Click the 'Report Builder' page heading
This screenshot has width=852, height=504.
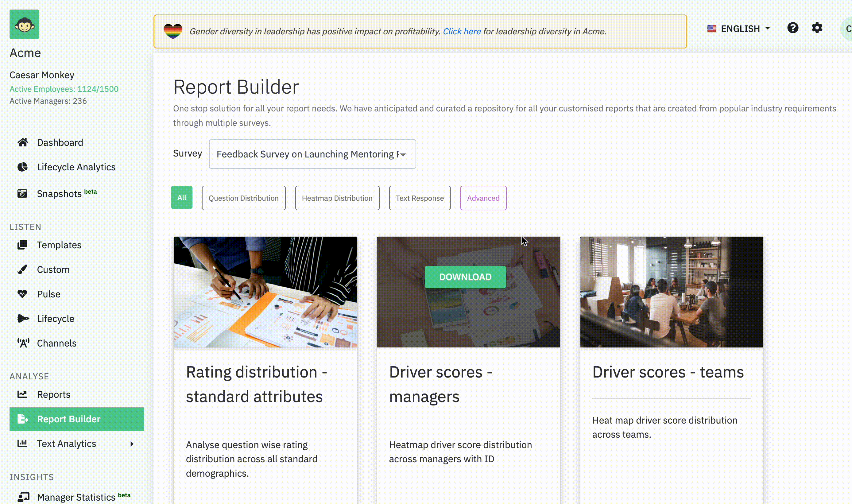236,87
